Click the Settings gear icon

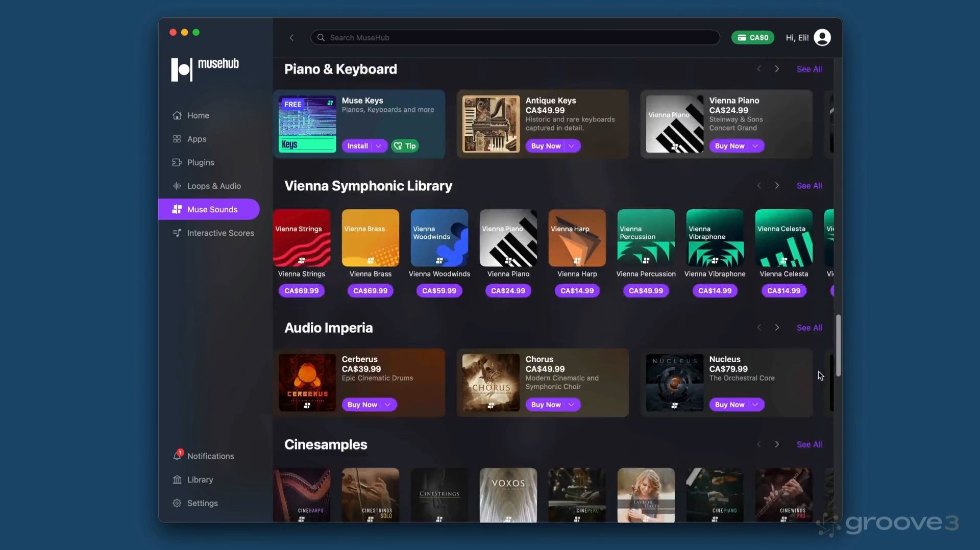[177, 503]
